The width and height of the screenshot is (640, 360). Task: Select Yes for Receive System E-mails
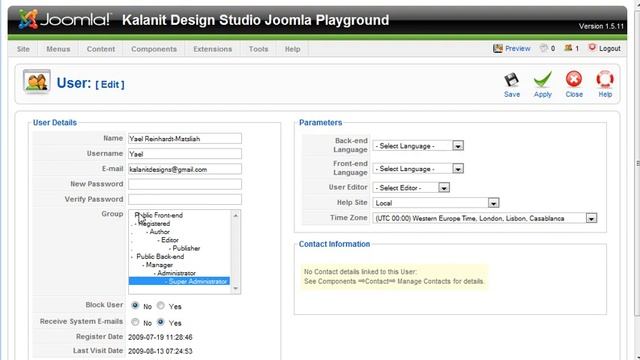(161, 322)
